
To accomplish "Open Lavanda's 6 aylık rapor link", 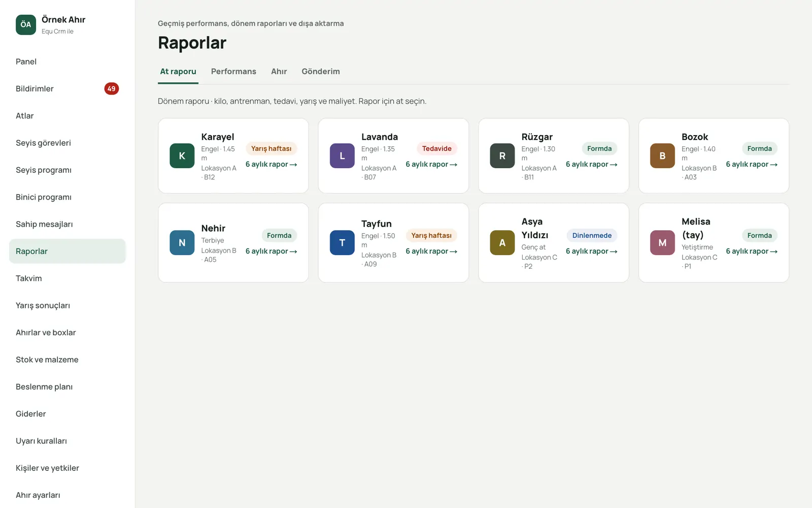I will point(431,164).
